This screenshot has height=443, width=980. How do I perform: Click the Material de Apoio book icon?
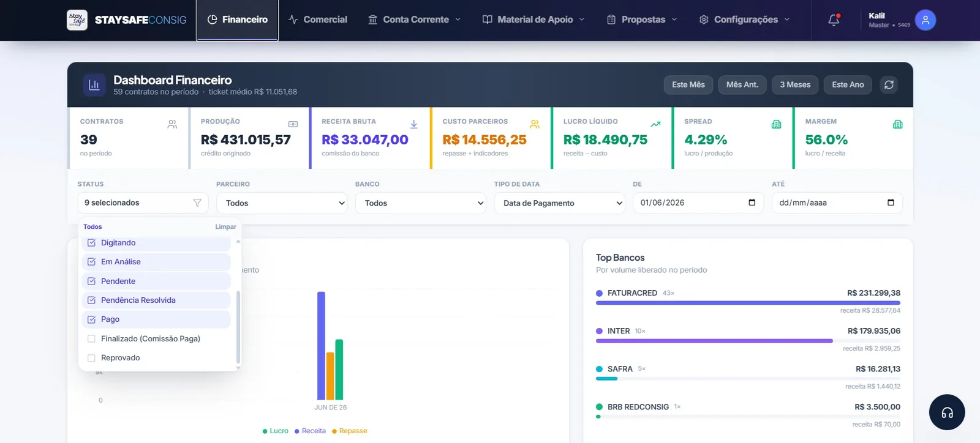pos(487,20)
